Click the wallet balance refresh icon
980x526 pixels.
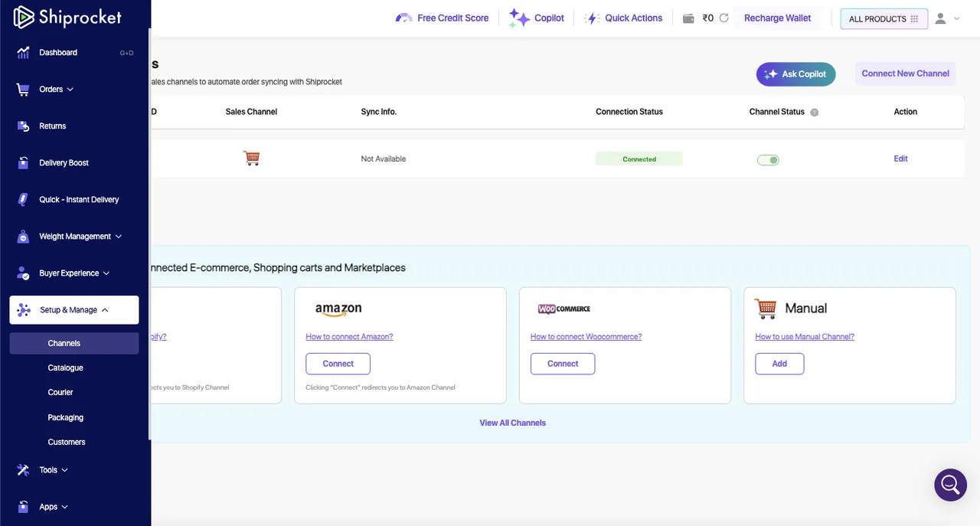(x=724, y=18)
